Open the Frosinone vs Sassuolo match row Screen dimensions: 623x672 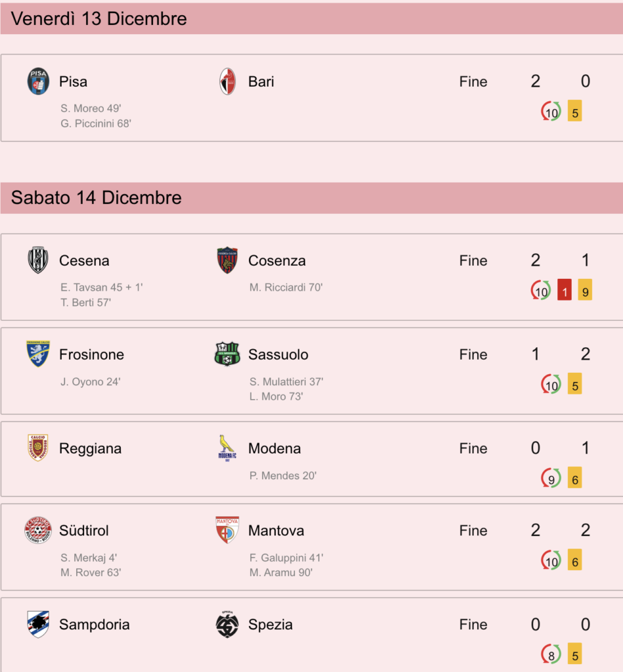pos(311,371)
